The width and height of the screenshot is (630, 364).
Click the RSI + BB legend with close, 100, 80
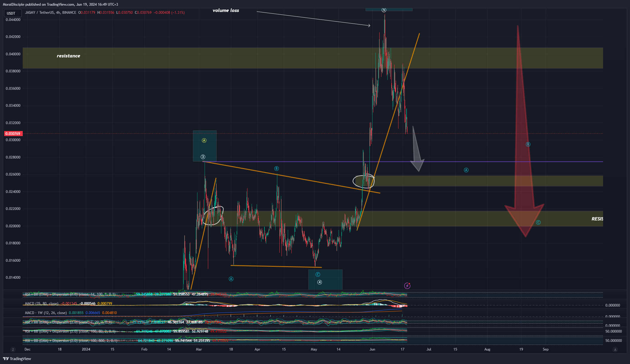pos(70,331)
